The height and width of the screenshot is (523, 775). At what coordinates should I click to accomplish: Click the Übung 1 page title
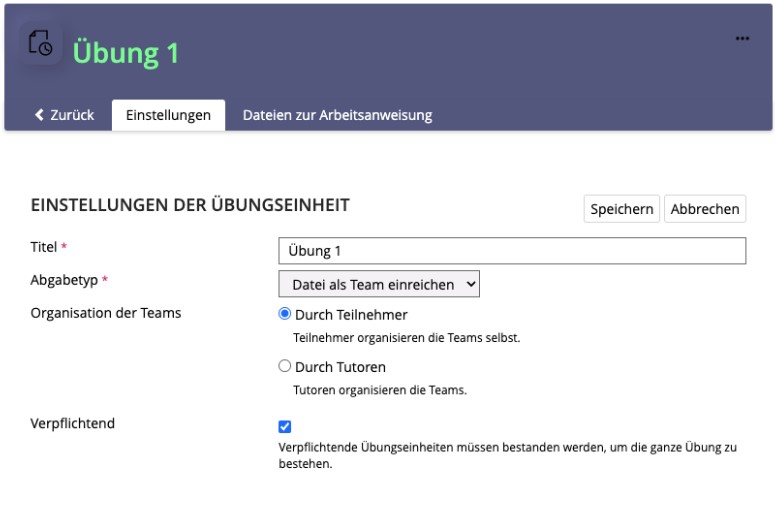(126, 52)
